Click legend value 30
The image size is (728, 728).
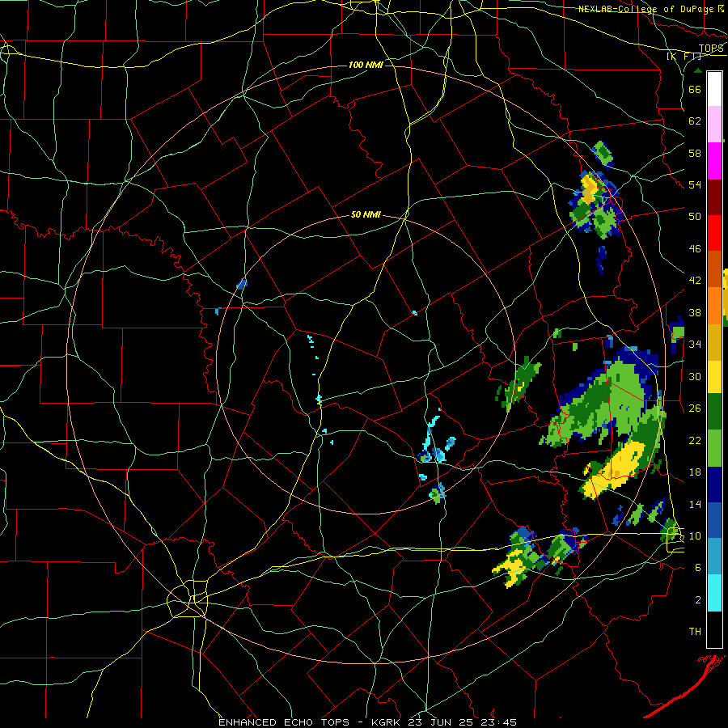tap(695, 376)
